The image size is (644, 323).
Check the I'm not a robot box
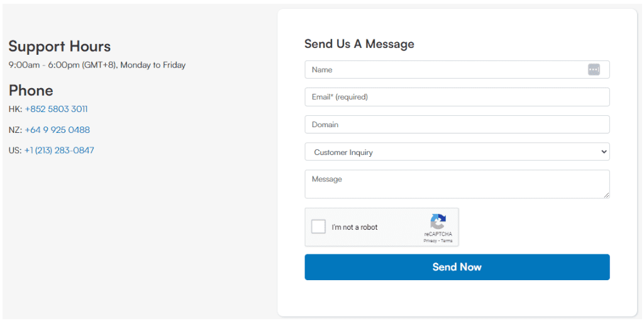pyautogui.click(x=318, y=227)
